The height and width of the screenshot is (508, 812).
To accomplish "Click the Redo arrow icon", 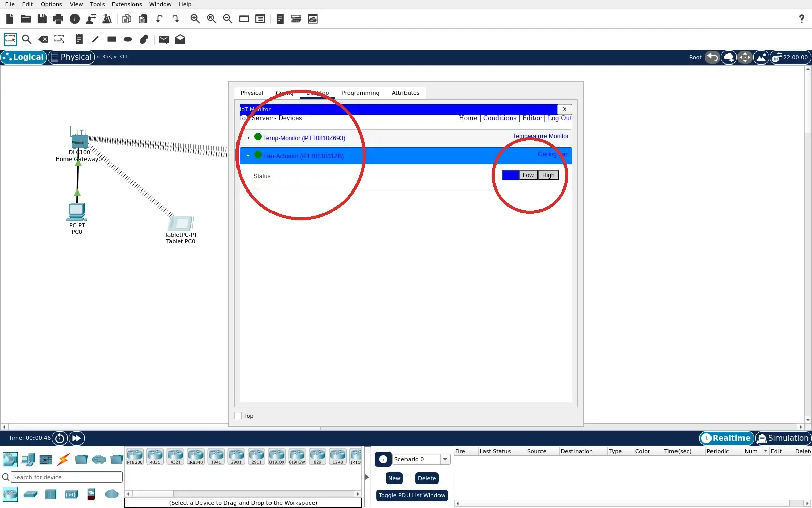I will tap(176, 19).
